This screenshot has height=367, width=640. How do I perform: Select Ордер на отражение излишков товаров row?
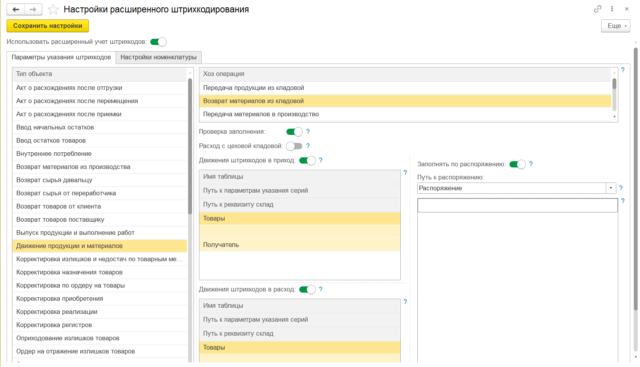click(100, 351)
